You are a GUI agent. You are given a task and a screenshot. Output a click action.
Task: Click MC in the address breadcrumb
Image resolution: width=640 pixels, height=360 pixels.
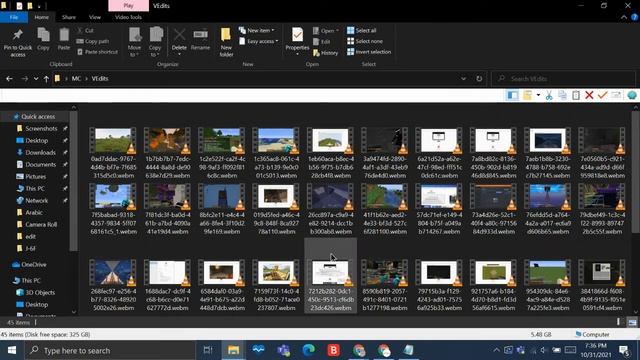76,79
